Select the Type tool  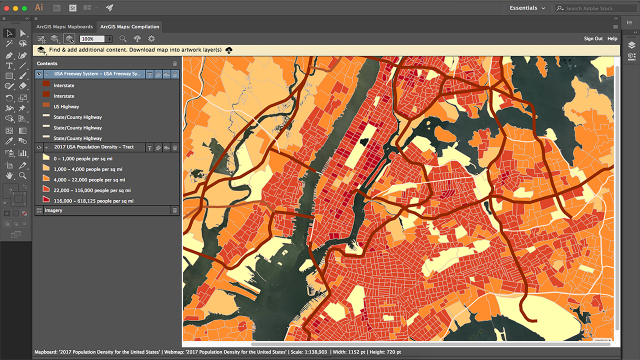tap(9, 65)
